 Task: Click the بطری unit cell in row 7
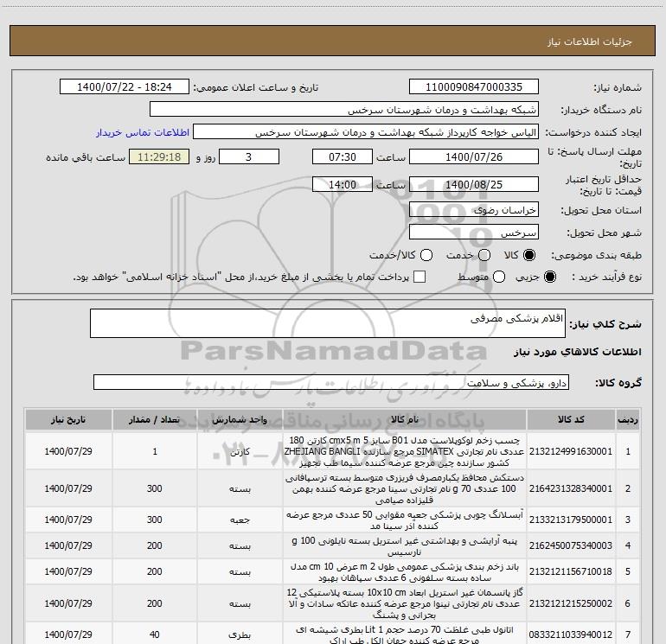pos(240,634)
